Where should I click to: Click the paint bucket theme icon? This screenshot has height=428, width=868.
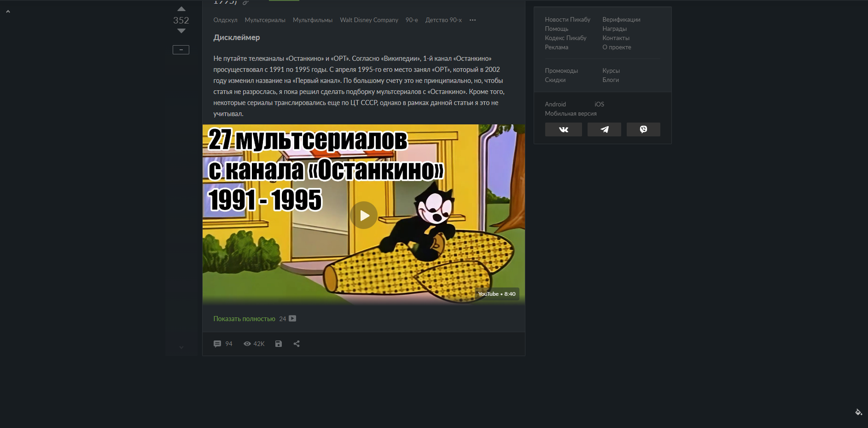(858, 412)
